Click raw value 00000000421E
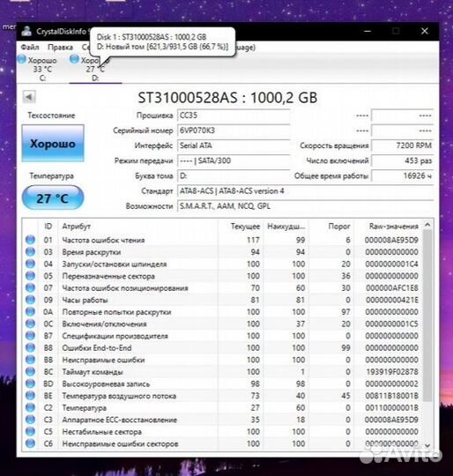This screenshot has height=476, width=453. pyautogui.click(x=392, y=300)
